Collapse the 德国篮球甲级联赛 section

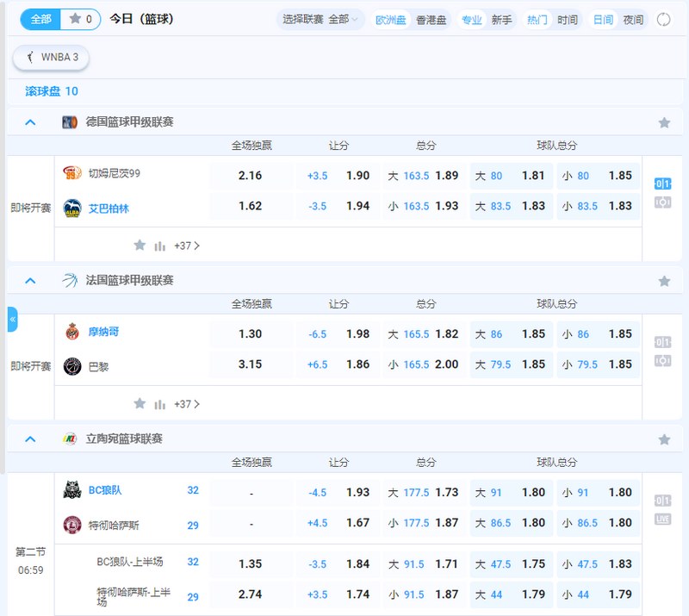coord(28,121)
